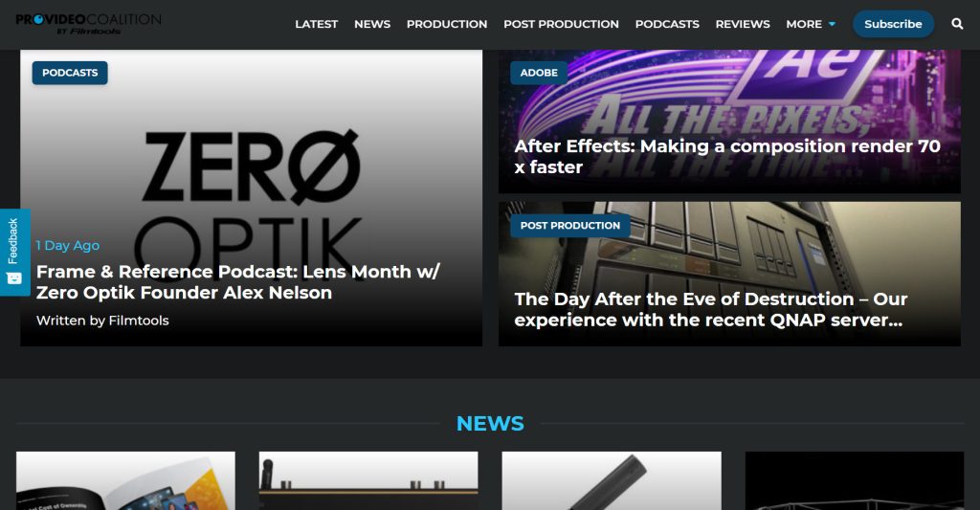Viewport: 980px width, 510px height.
Task: Click the POST PRODUCTION tag on QNAP card
Action: pyautogui.click(x=570, y=226)
